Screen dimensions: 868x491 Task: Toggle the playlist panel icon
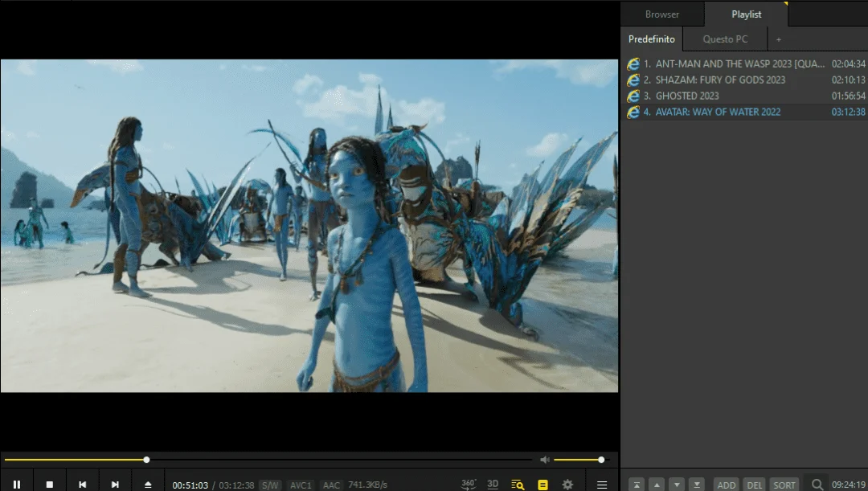[542, 485]
